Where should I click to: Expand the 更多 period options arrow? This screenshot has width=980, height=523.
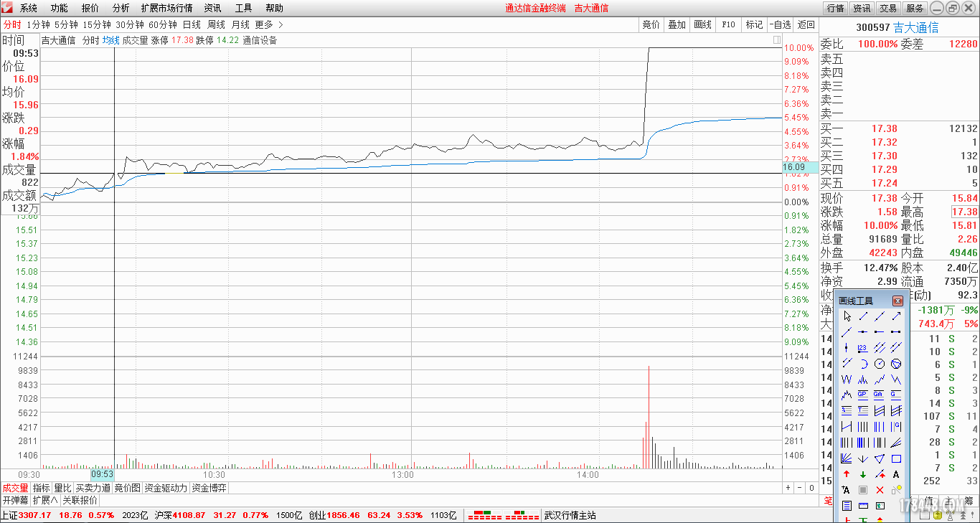point(281,24)
